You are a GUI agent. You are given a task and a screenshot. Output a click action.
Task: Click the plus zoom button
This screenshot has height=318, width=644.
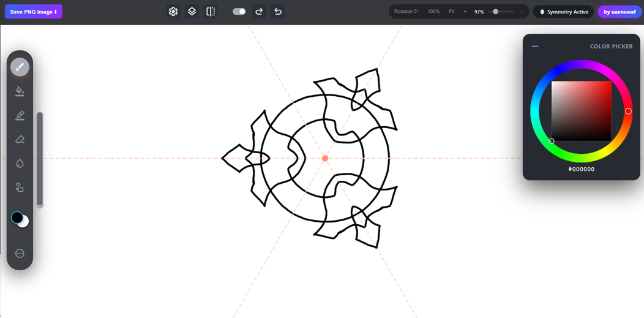[x=465, y=12]
